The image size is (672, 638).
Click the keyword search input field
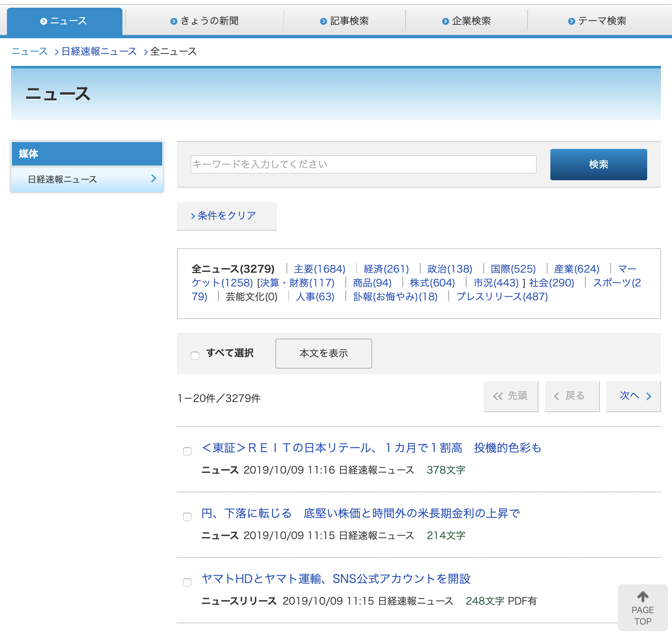click(x=363, y=164)
